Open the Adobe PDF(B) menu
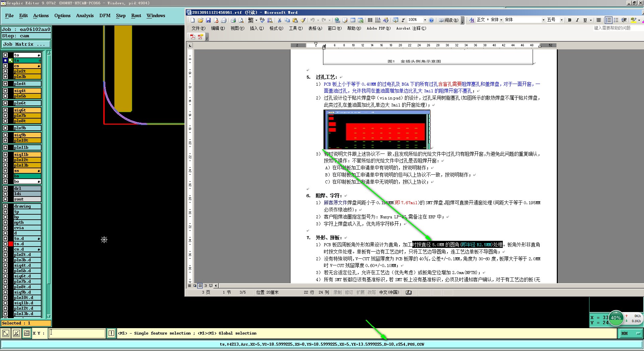This screenshot has width=644, height=351. [378, 28]
